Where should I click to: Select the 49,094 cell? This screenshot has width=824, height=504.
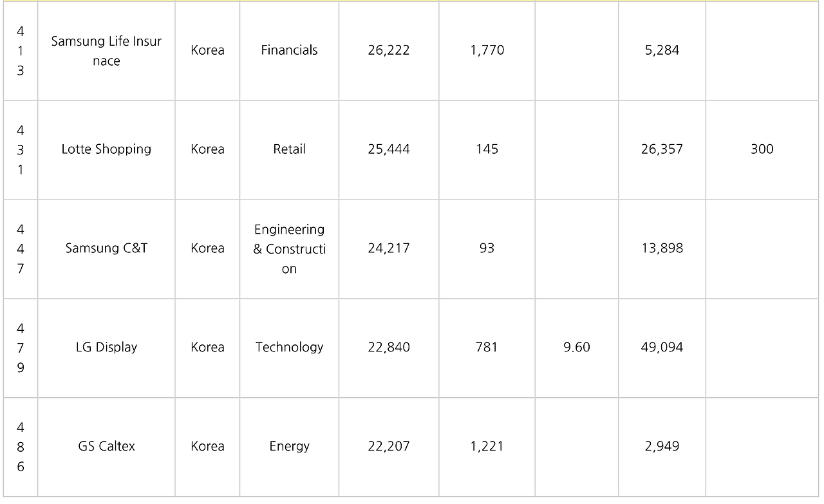662,348
